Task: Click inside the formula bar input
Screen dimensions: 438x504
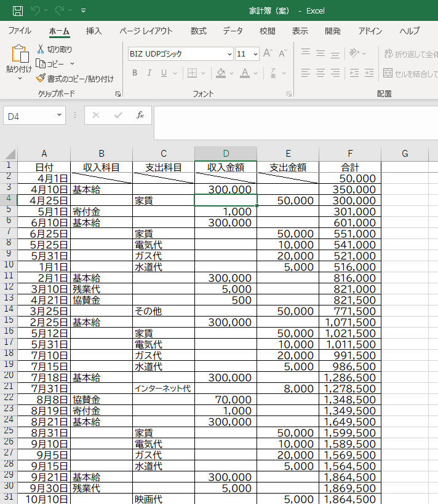Action: [296, 123]
